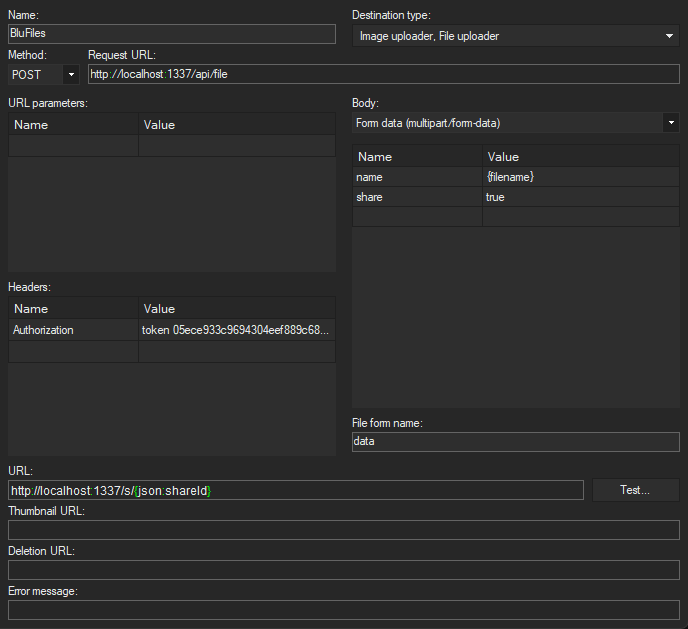The width and height of the screenshot is (688, 629).
Task: Click the Request URL input field
Action: (x=383, y=74)
